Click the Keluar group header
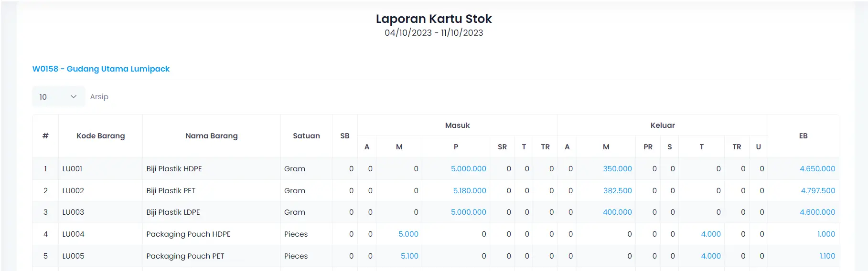Viewport: 868px width, 271px height. pos(663,125)
